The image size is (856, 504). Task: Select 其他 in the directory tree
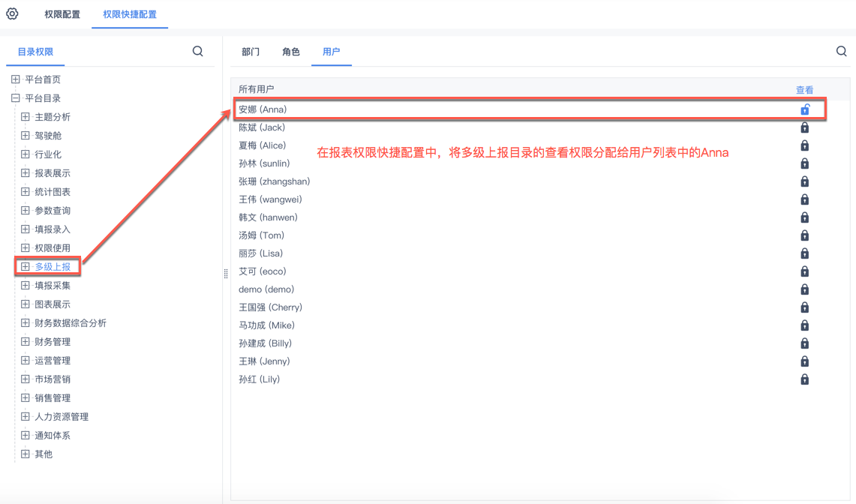coord(44,454)
